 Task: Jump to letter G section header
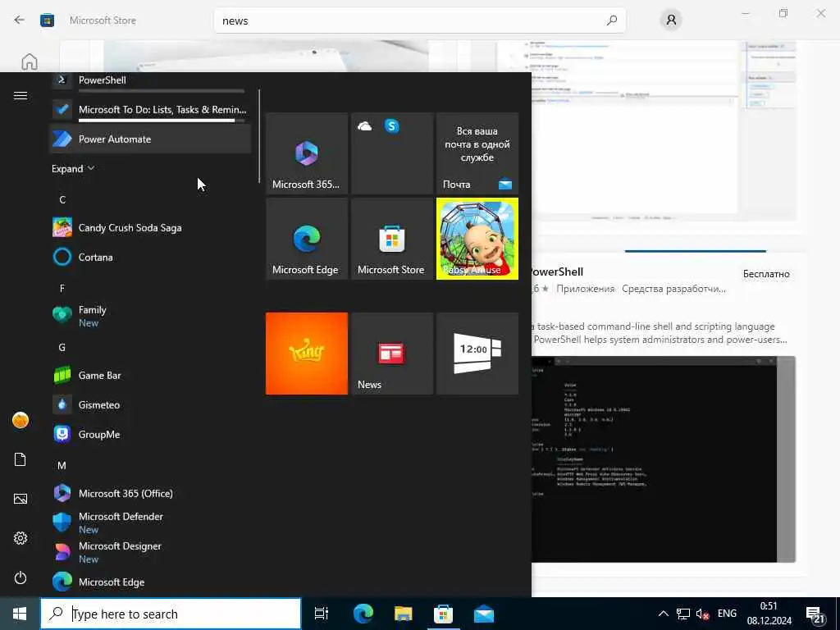[62, 348]
